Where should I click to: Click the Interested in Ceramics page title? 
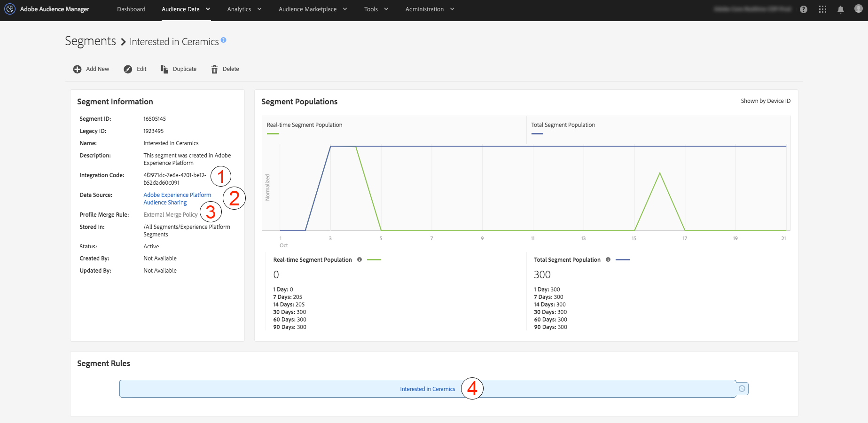click(174, 42)
